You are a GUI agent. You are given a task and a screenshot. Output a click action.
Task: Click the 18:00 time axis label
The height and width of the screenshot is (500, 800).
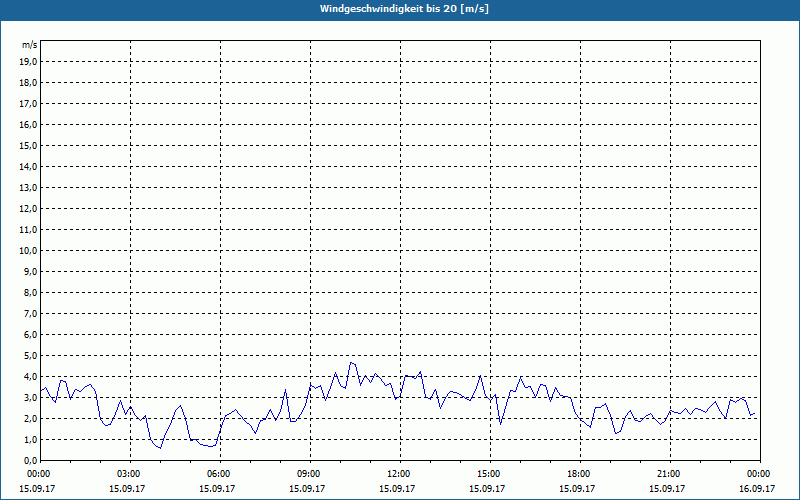click(580, 474)
